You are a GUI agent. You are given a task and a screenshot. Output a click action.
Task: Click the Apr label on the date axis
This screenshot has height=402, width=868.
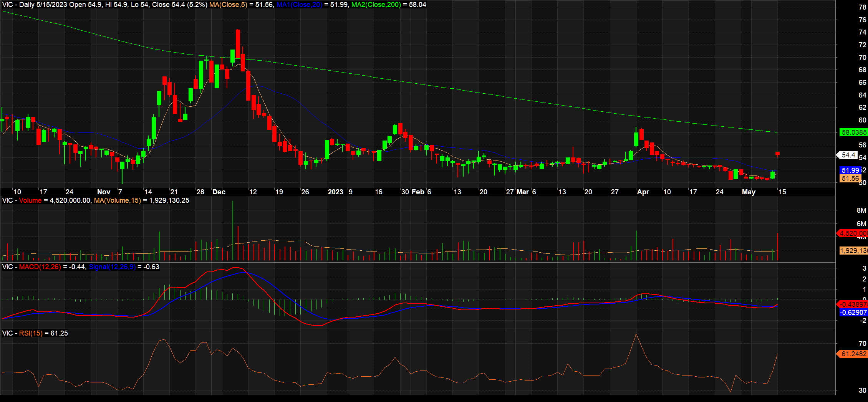point(643,192)
